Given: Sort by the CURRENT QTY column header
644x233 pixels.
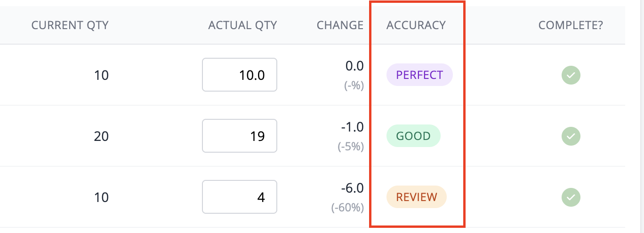Looking at the screenshot, I should [x=70, y=25].
